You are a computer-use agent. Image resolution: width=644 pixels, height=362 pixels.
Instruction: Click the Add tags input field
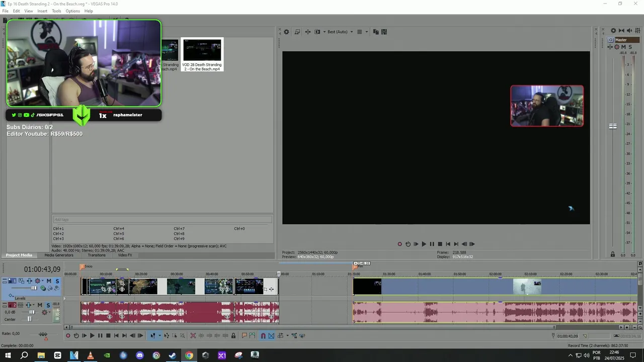[x=162, y=220]
